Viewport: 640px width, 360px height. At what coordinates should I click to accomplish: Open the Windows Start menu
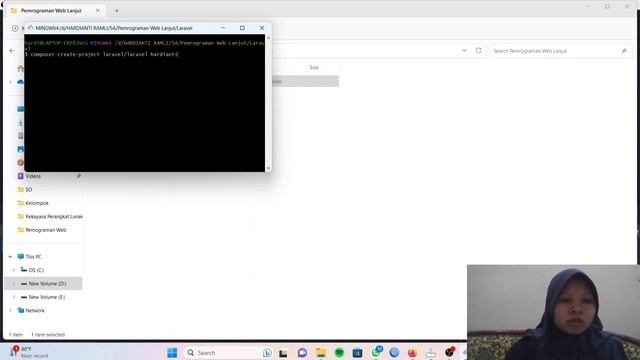172,353
